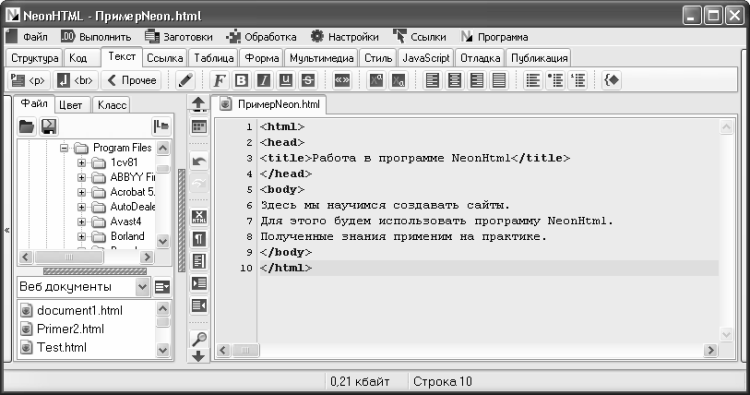Open the Выполнить menu
The height and width of the screenshot is (395, 750).
(x=97, y=37)
